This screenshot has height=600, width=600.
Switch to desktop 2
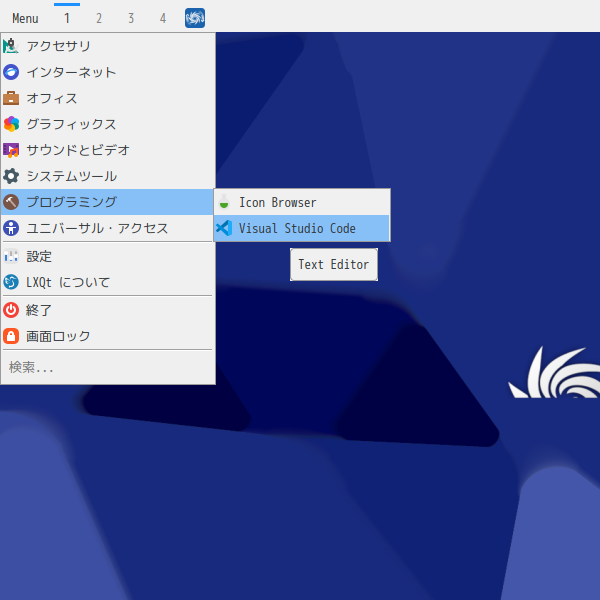coord(99,18)
